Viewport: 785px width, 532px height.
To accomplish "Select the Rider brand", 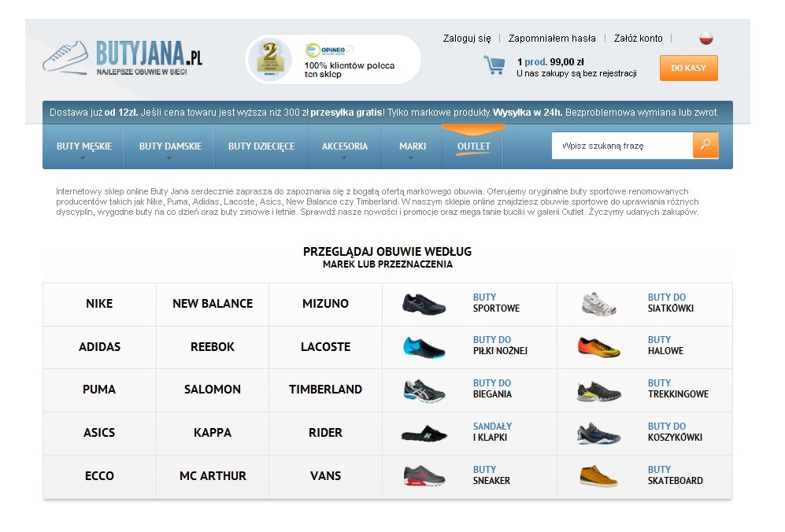I will click(x=325, y=432).
